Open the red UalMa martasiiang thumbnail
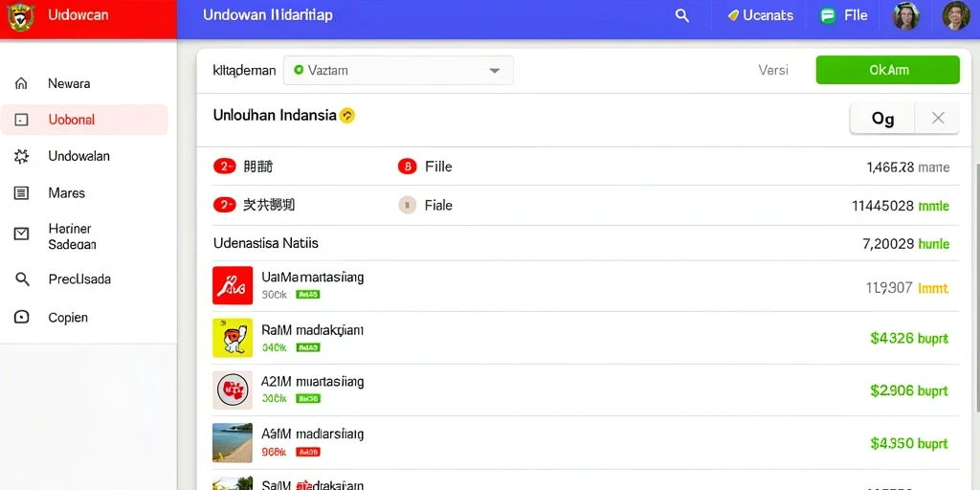 (233, 285)
